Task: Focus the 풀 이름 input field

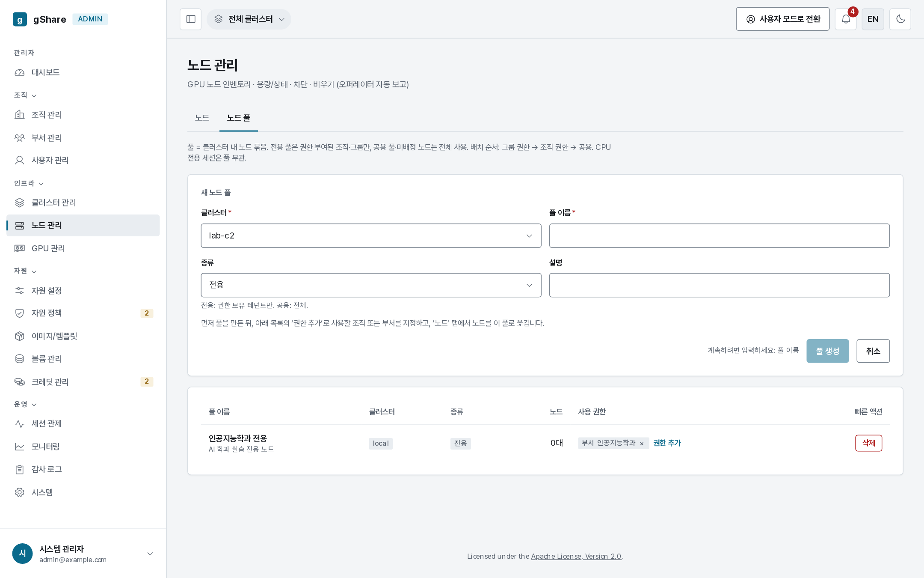Action: point(719,235)
